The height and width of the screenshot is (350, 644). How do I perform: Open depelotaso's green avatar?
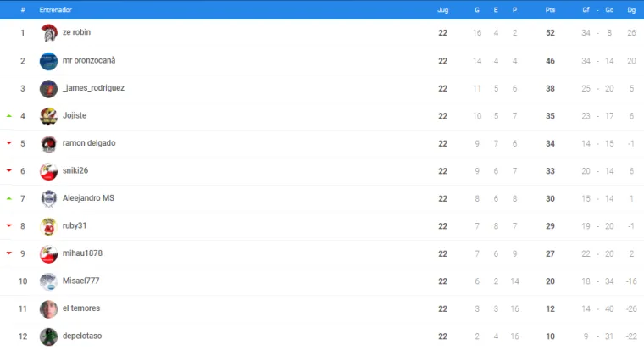(x=48, y=336)
